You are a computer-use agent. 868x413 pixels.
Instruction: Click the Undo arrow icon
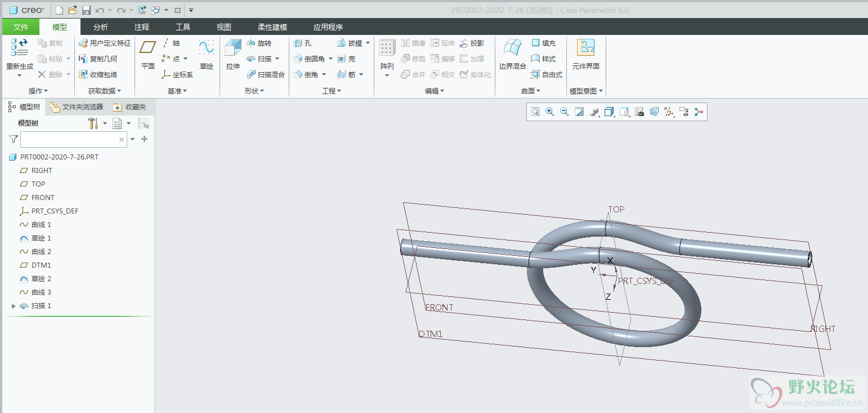click(100, 10)
